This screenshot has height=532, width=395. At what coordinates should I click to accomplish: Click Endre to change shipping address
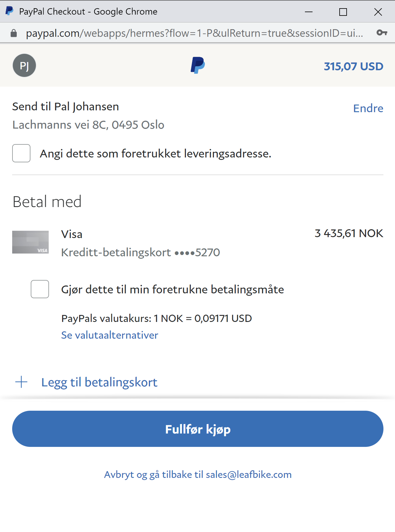(x=368, y=108)
